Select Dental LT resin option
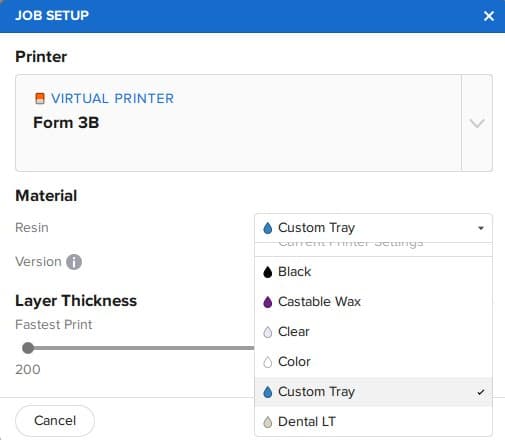Viewport: 505px width, 440px height. pyautogui.click(x=373, y=422)
